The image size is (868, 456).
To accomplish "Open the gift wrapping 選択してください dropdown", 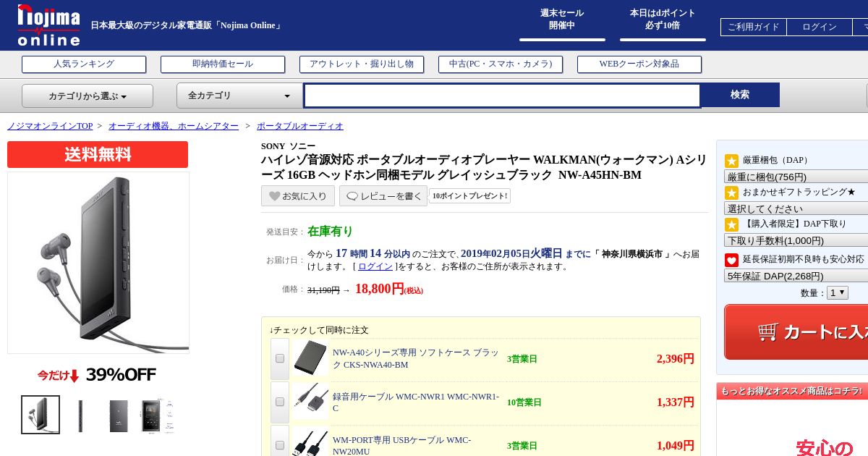I will click(x=796, y=208).
